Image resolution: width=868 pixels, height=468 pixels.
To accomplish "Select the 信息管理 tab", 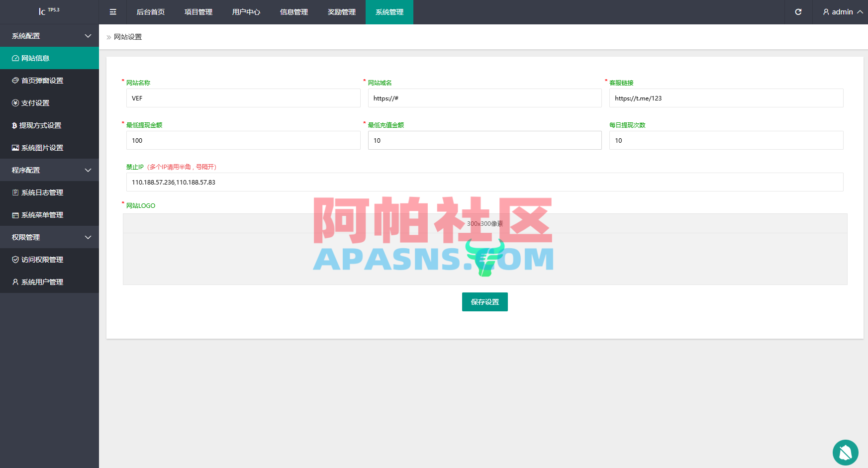I will (294, 12).
